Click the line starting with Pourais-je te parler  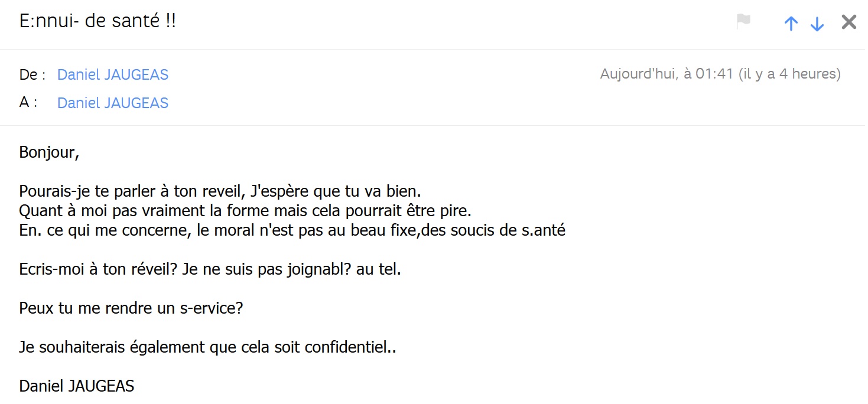(x=220, y=192)
